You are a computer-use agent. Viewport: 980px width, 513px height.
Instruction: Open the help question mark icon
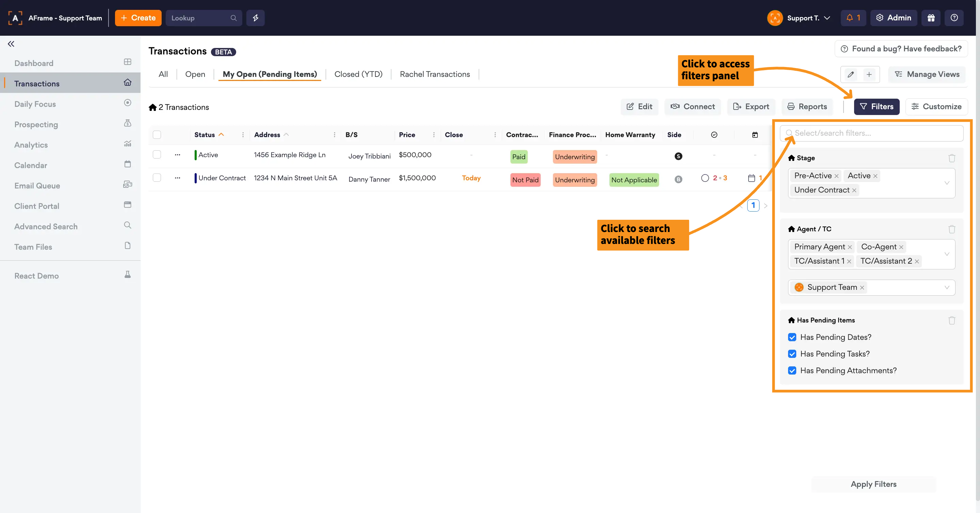[954, 18]
